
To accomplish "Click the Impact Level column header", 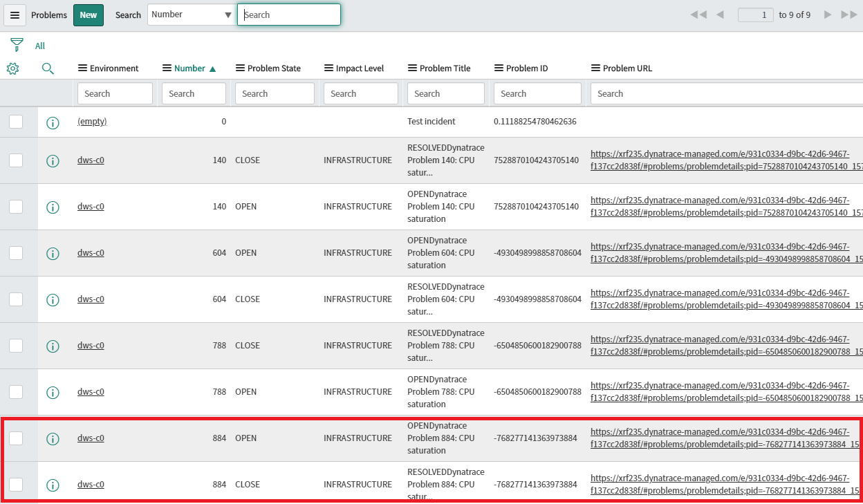I will pyautogui.click(x=360, y=68).
